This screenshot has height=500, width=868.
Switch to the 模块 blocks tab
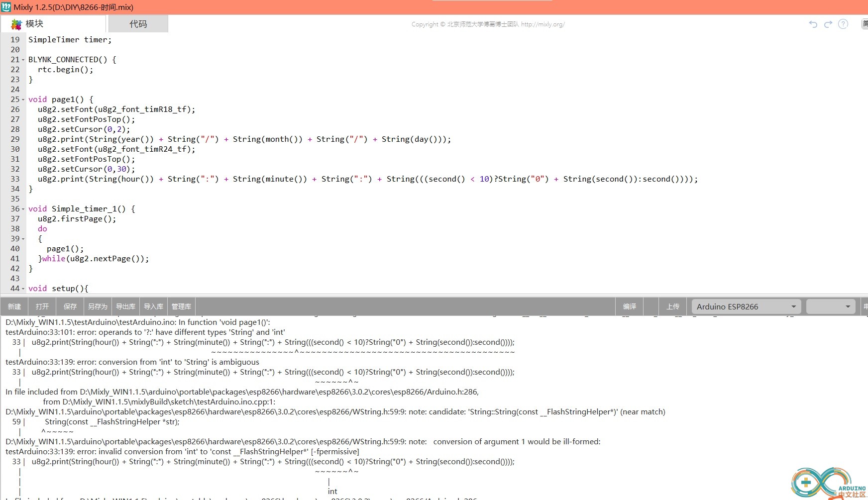click(53, 24)
